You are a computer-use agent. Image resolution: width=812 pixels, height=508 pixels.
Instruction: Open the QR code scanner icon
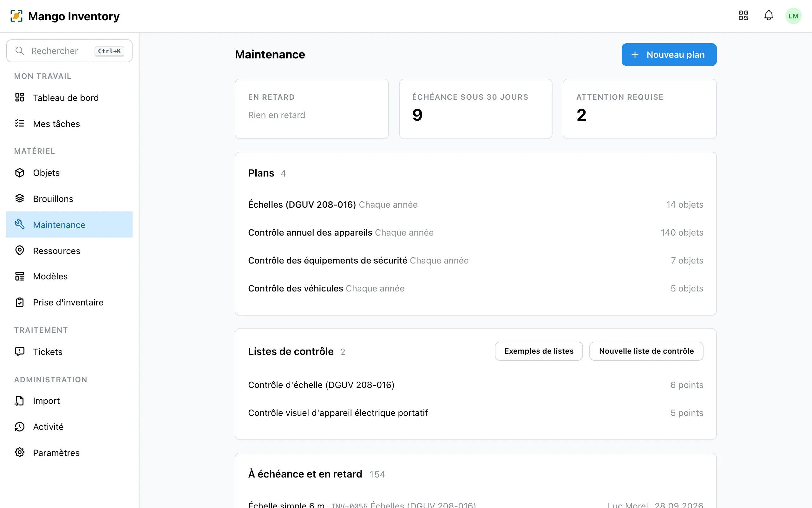click(743, 16)
